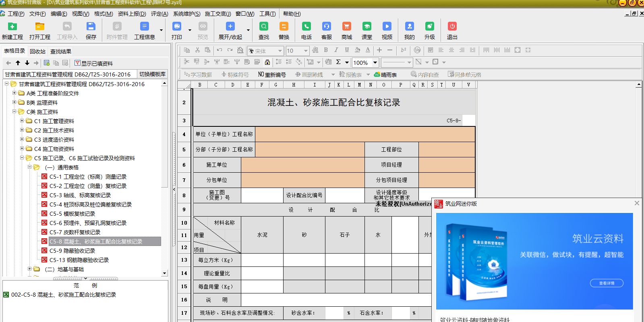
Task: Click the undo arrow icon
Action: coord(219,50)
